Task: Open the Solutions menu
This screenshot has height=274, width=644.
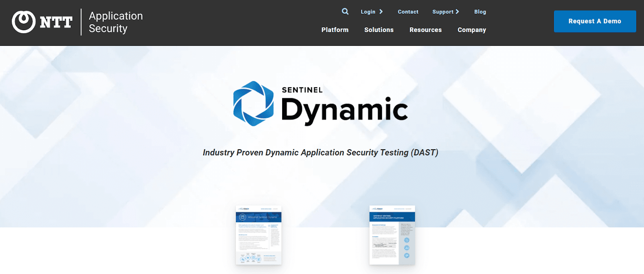Action: (x=379, y=30)
